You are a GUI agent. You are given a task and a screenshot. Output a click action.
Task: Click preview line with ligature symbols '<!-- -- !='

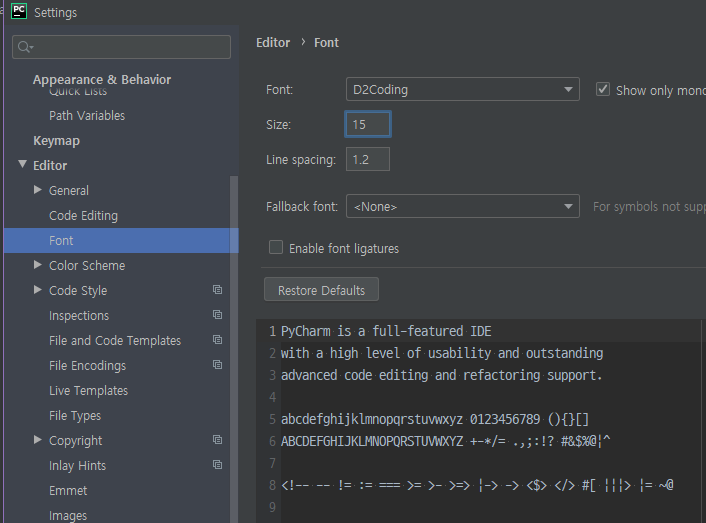click(x=477, y=485)
